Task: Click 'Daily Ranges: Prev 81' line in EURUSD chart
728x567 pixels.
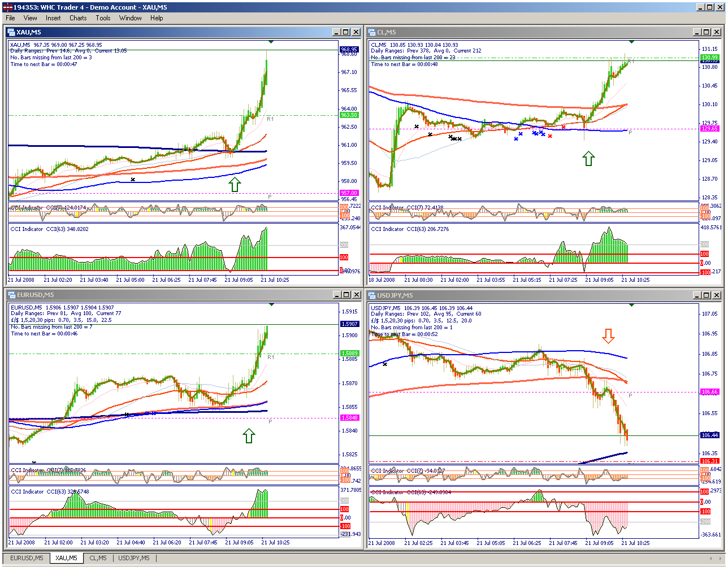Action: coord(65,314)
